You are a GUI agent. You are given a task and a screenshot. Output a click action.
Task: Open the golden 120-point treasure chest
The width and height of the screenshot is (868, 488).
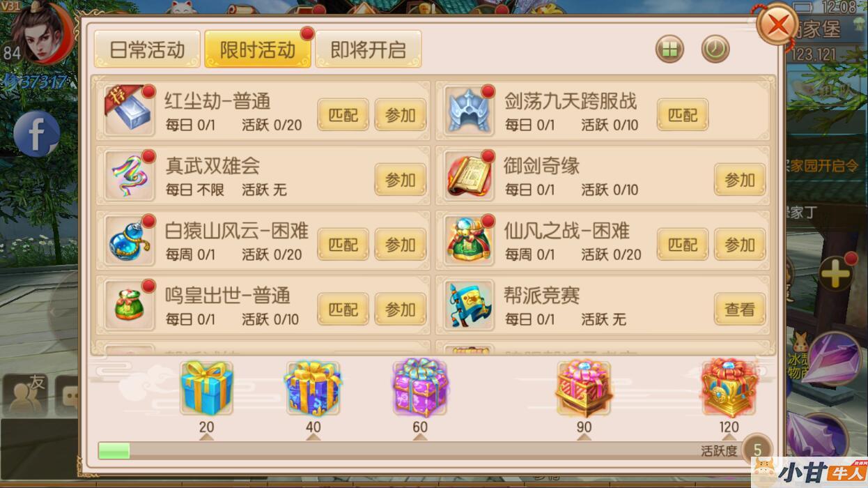729,387
